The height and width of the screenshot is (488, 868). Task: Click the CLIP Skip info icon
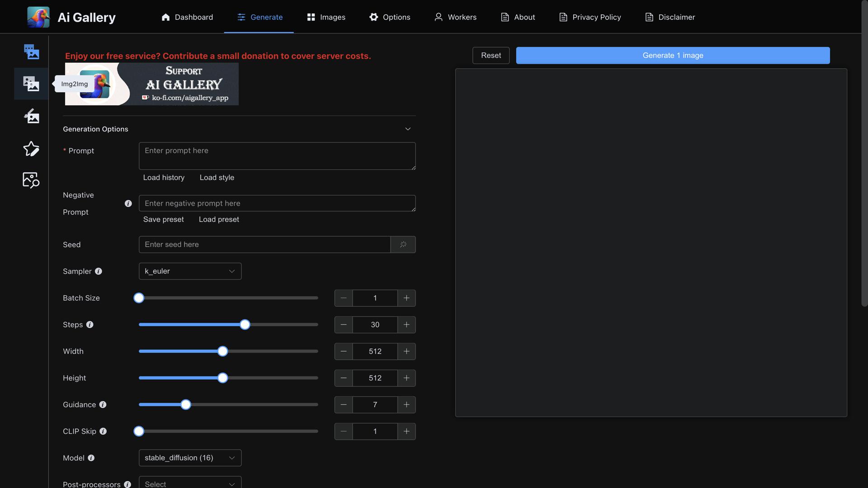tap(103, 431)
